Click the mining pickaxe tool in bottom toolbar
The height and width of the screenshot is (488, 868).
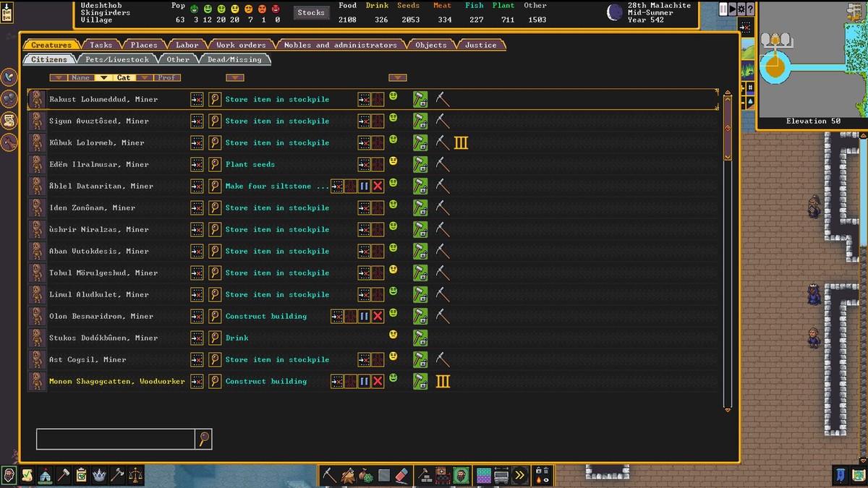point(330,475)
